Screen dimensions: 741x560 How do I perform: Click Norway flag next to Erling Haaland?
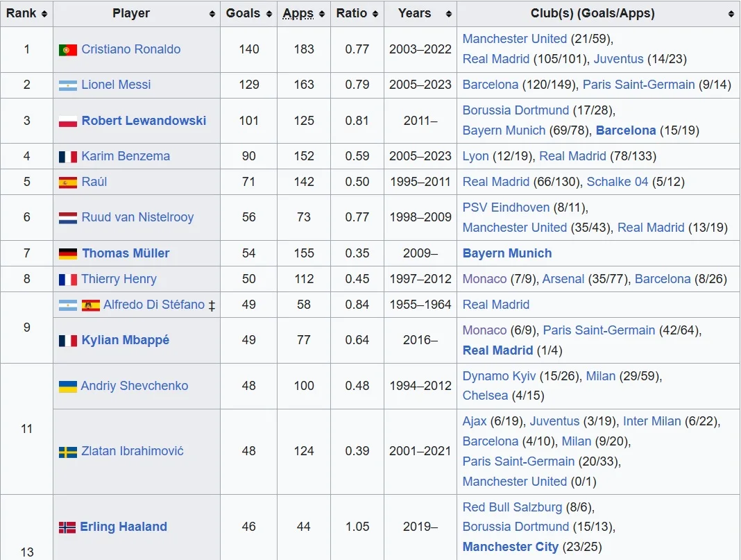67,527
